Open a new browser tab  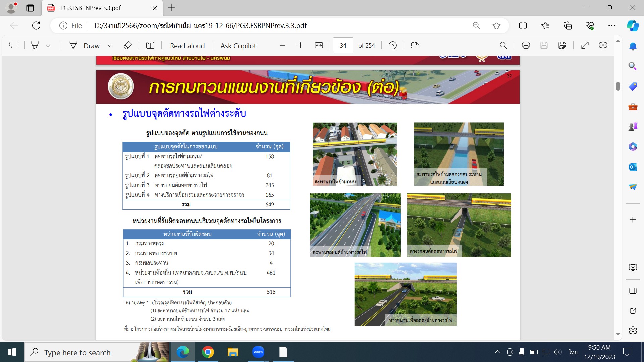[x=171, y=8]
